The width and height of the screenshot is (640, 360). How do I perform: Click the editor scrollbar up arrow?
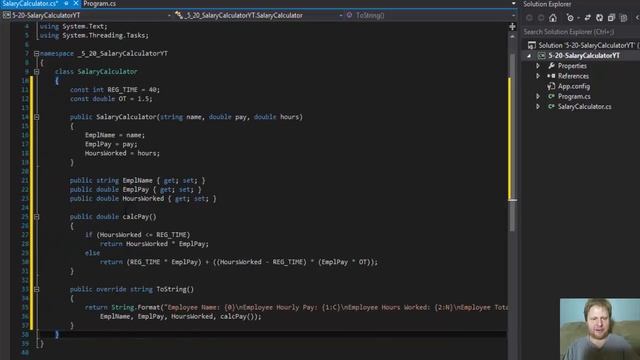pos(513,37)
